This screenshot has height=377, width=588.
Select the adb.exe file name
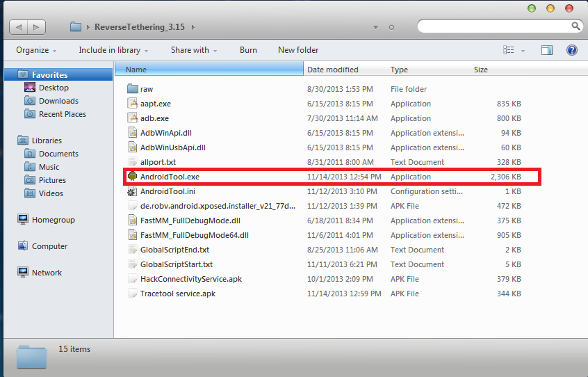154,118
